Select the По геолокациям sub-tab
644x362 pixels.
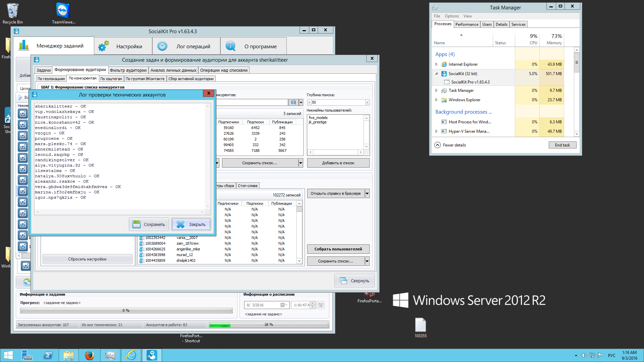coord(51,79)
